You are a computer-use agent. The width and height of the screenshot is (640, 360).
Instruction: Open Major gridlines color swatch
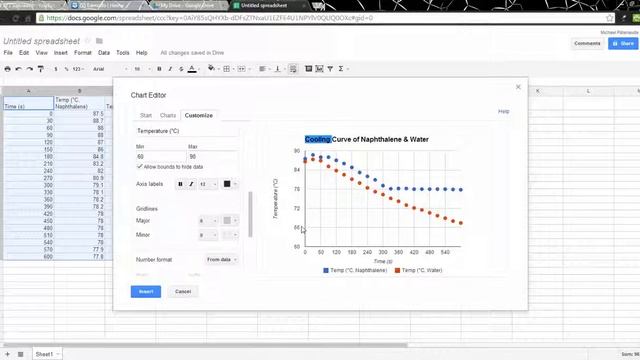coord(229,221)
